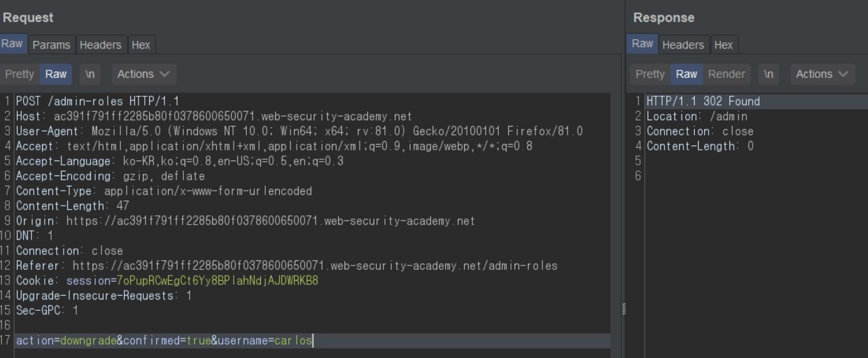The image size is (868, 358).
Task: Switch to Request Params tab
Action: pos(51,45)
